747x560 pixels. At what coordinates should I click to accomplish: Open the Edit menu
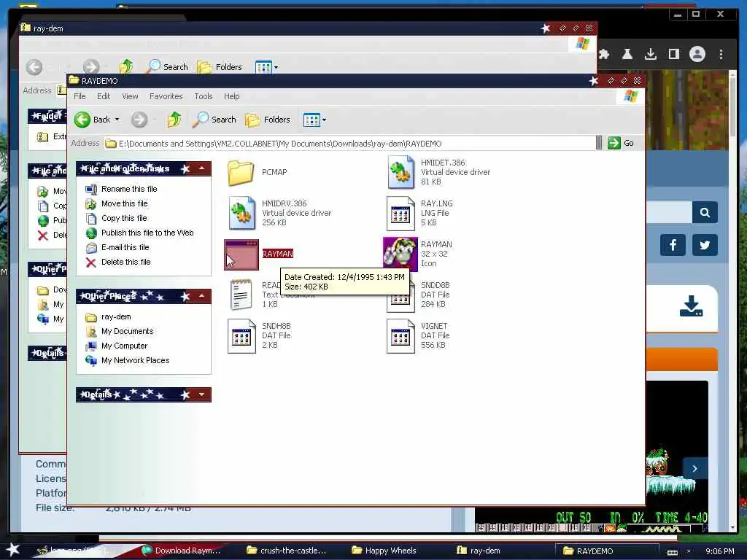point(104,96)
